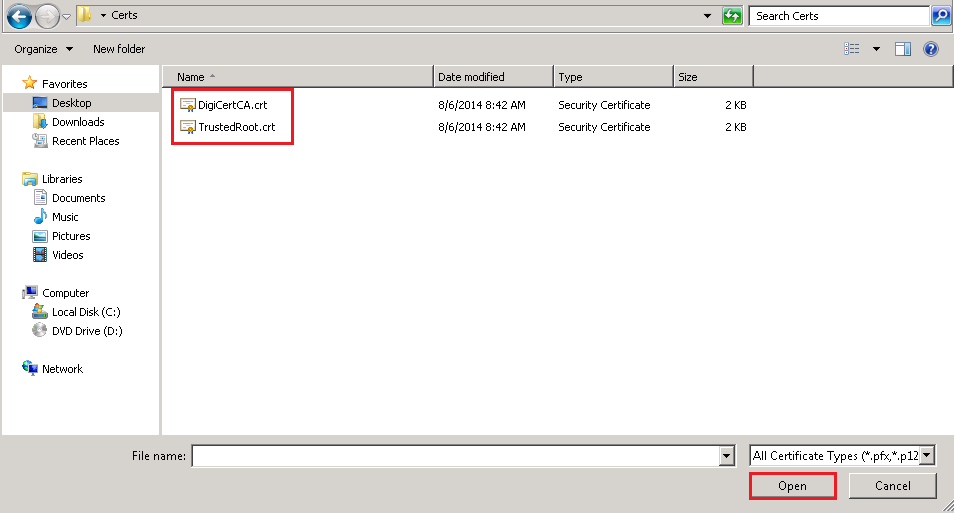Expand the certificate file type dropdown
The width and height of the screenshot is (954, 513).
pos(927,456)
